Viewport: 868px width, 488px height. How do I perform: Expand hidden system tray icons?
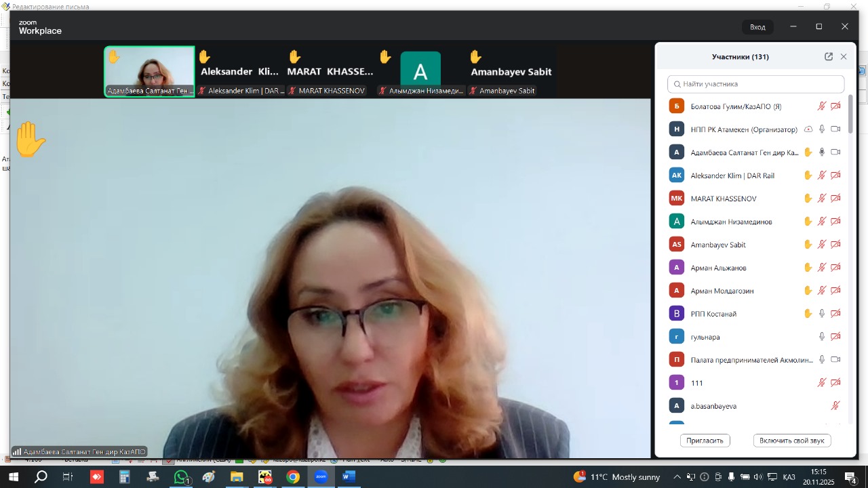click(677, 477)
